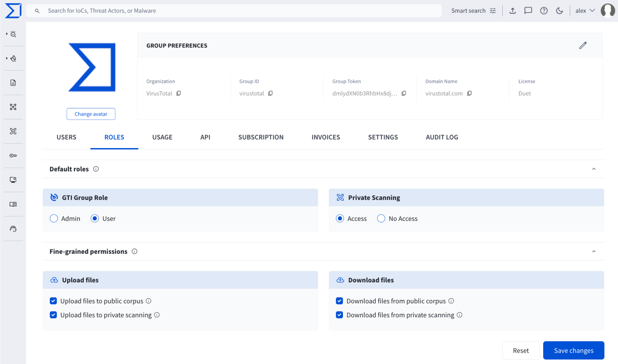Click the upload icon in top bar
Screen dimensions: 618x364
pos(512,11)
